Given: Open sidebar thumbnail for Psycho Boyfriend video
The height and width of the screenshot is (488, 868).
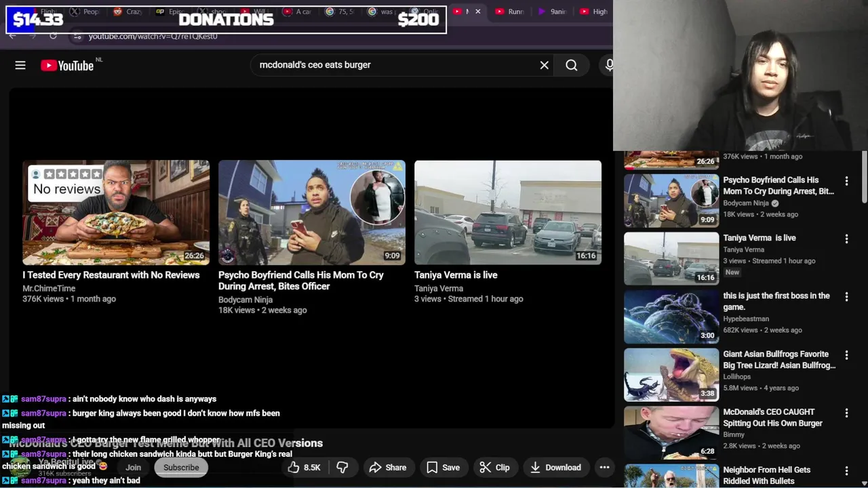Looking at the screenshot, I should [671, 201].
